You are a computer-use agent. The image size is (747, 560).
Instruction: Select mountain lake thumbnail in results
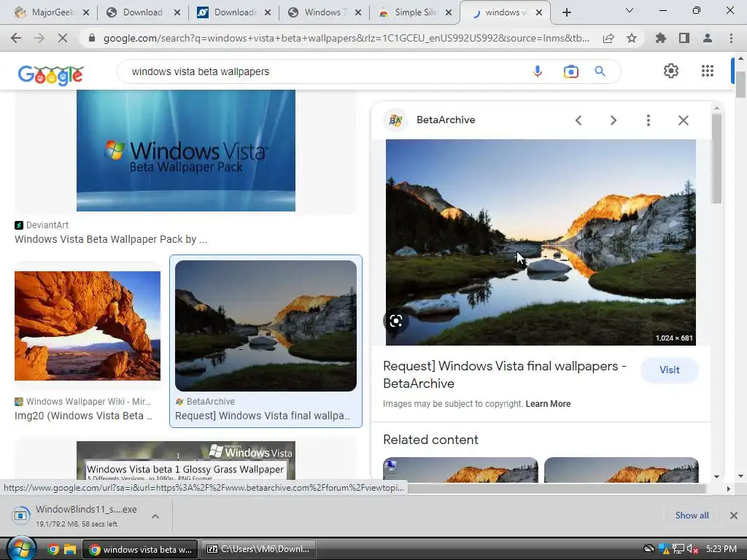tap(266, 326)
